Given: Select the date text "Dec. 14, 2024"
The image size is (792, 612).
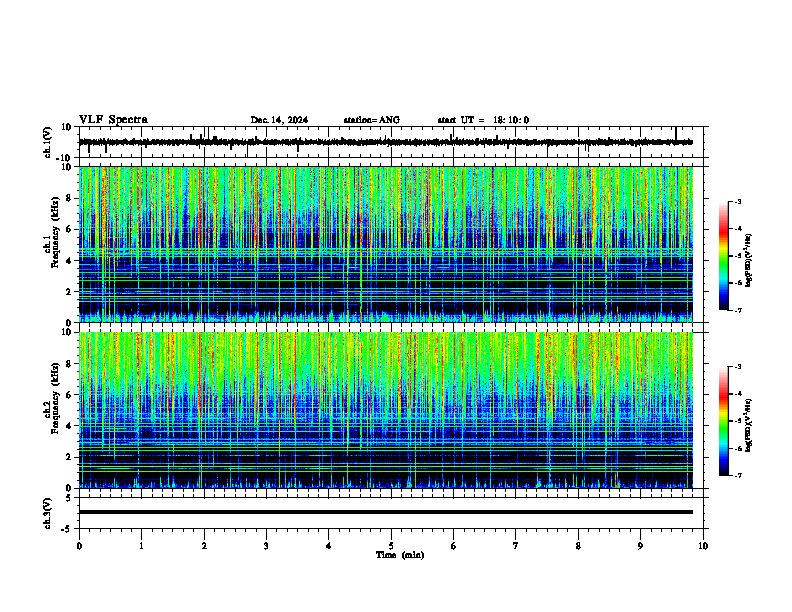Looking at the screenshot, I should click(279, 120).
